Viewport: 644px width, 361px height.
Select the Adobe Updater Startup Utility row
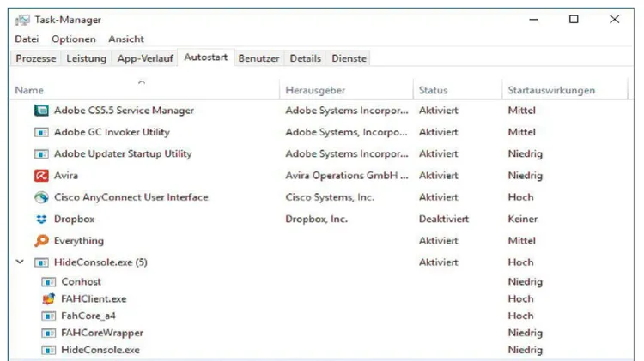click(320, 153)
